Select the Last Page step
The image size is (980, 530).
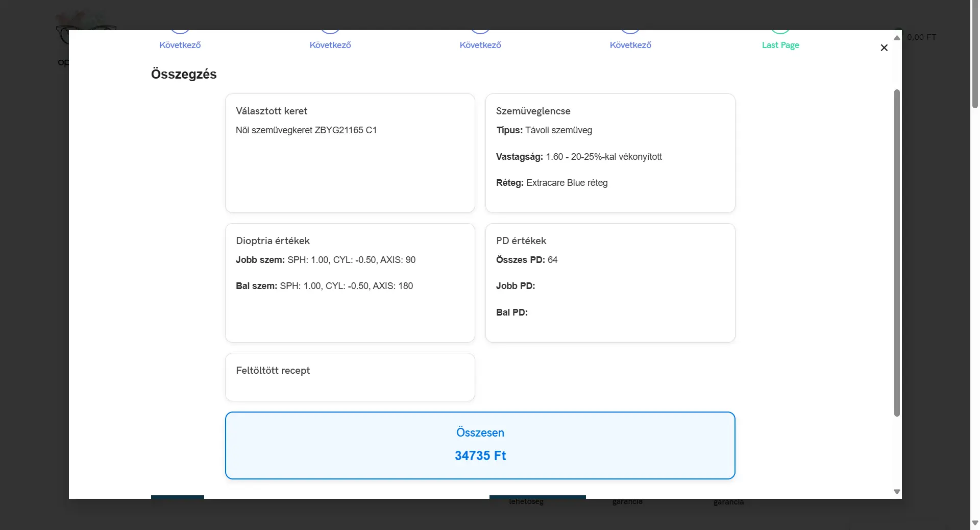point(780,45)
